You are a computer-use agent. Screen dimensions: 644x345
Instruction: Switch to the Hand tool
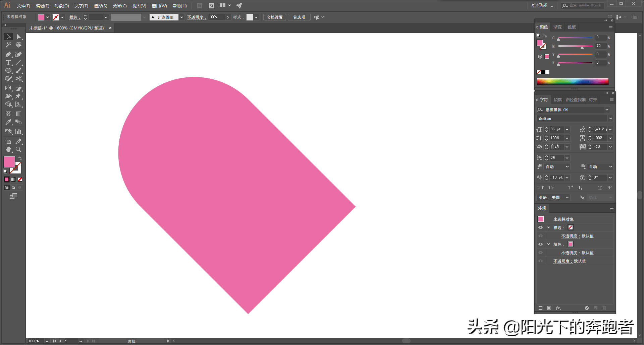[8, 150]
